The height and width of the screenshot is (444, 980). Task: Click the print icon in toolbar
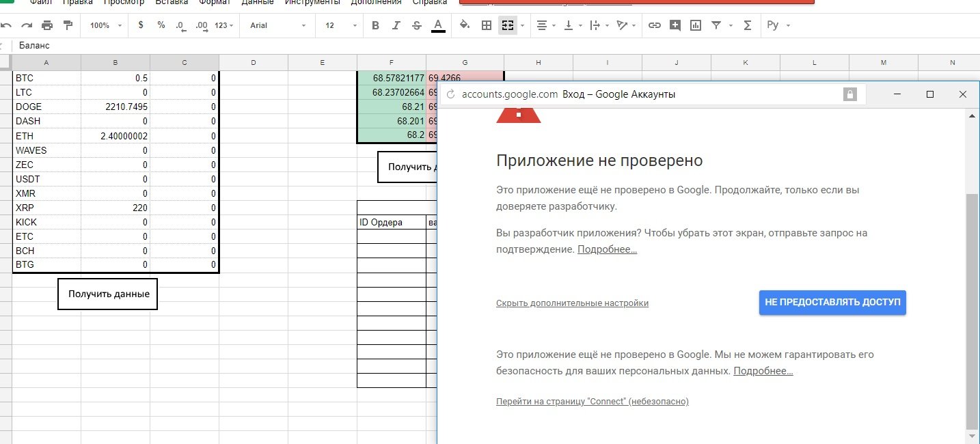tap(47, 25)
